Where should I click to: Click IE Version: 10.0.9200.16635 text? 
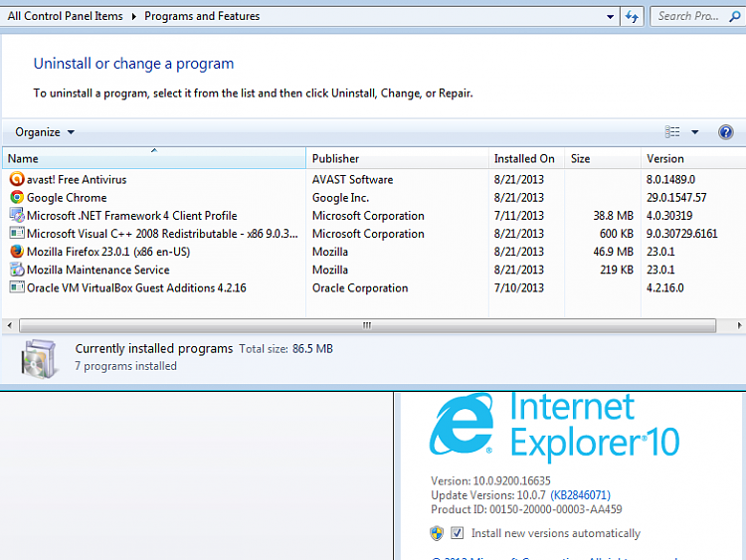[490, 480]
